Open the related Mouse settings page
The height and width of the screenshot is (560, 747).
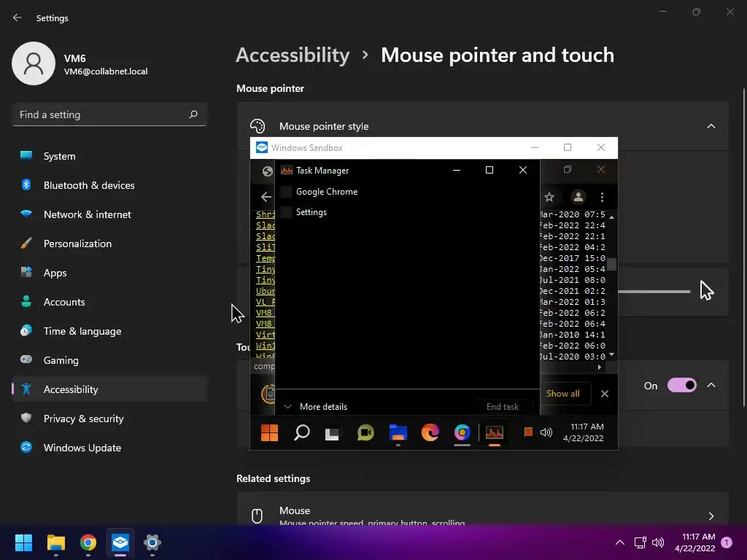click(x=483, y=510)
